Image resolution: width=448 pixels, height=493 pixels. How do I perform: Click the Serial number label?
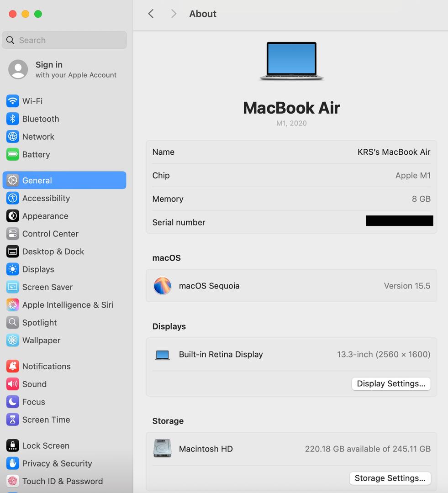tap(179, 222)
